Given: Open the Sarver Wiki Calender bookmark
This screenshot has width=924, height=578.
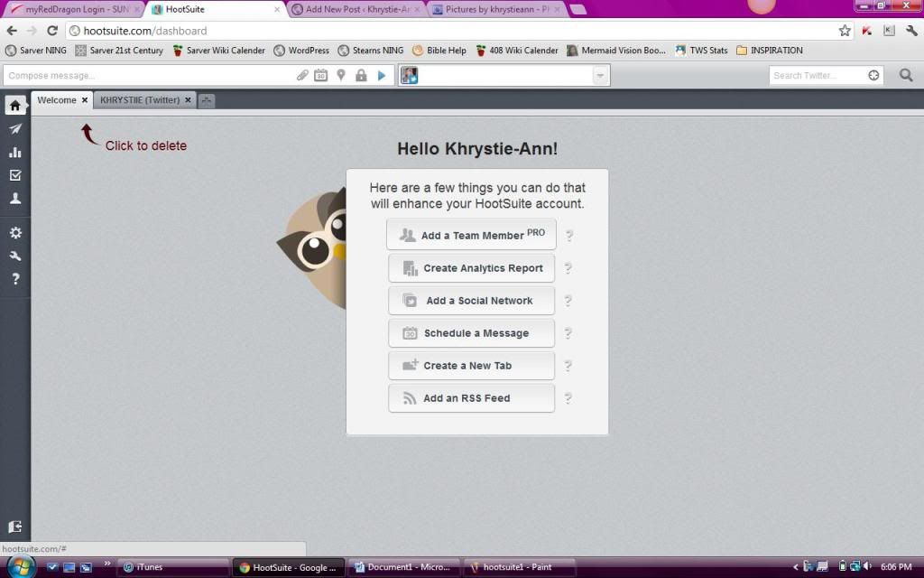Looking at the screenshot, I should pos(218,51).
